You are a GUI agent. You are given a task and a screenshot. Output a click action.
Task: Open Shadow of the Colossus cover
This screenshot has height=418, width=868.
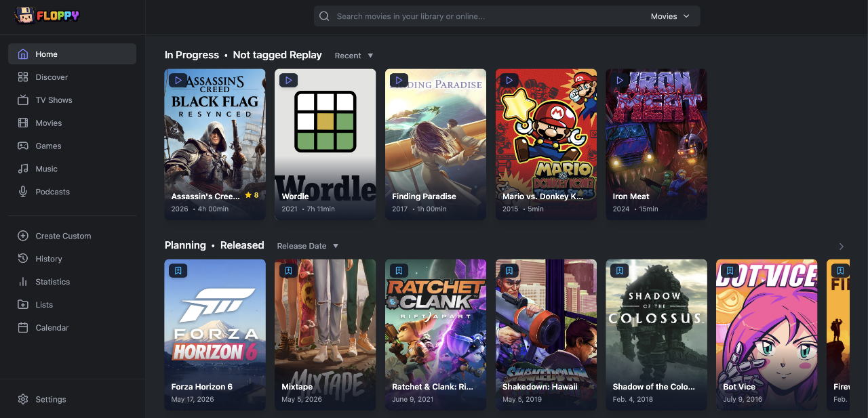(656, 335)
